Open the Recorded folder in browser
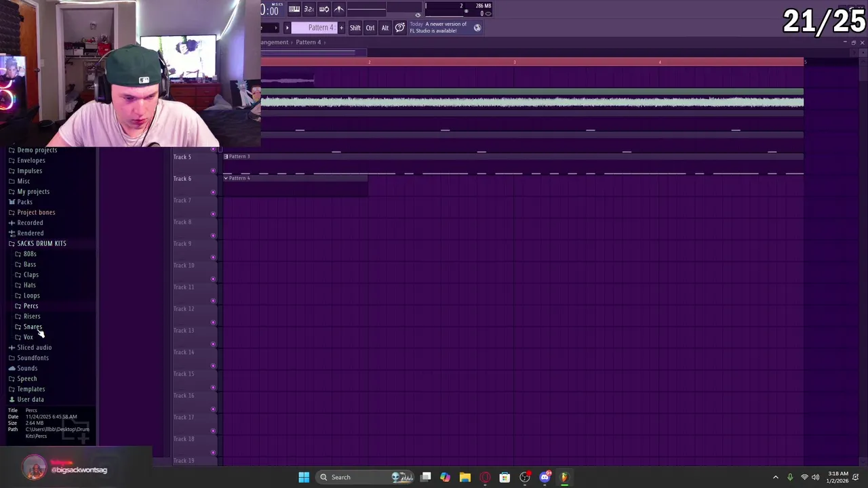Screen dimensions: 868x488 25,222
